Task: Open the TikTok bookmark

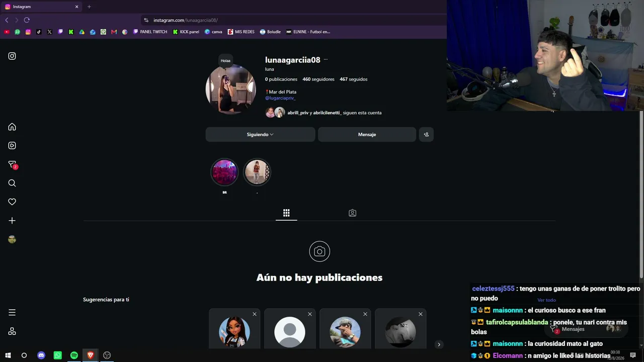Action: pyautogui.click(x=39, y=32)
